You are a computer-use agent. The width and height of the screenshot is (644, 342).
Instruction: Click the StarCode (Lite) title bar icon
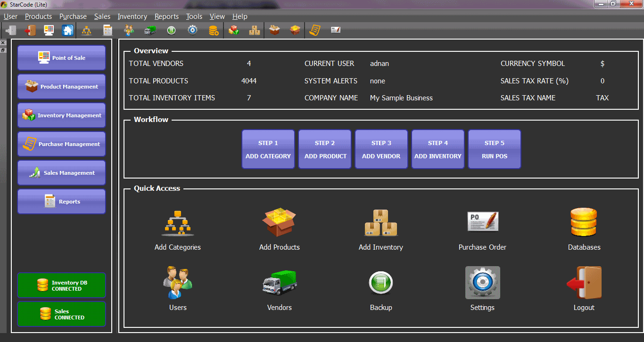(4, 4)
